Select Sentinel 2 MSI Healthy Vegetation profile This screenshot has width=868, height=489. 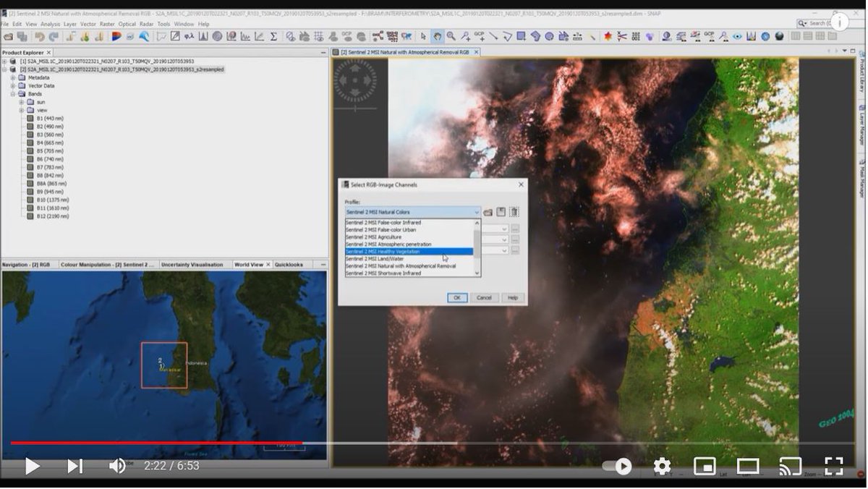409,252
